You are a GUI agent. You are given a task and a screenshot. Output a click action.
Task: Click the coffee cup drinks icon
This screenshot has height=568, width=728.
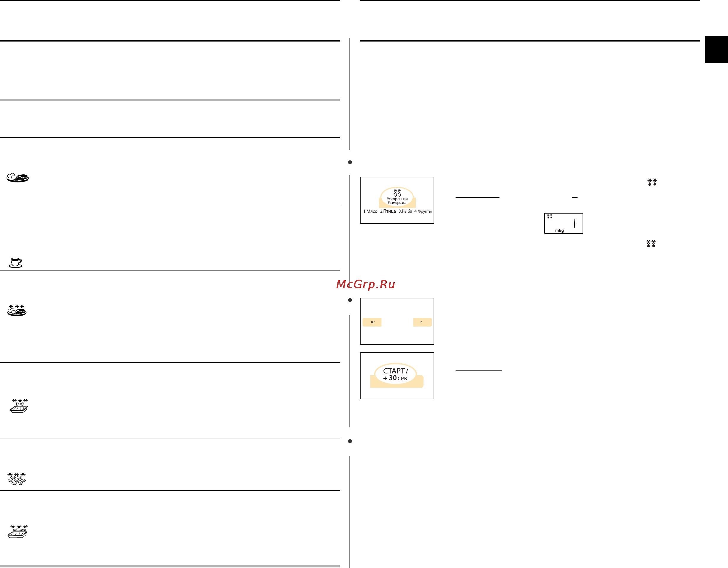pyautogui.click(x=16, y=262)
